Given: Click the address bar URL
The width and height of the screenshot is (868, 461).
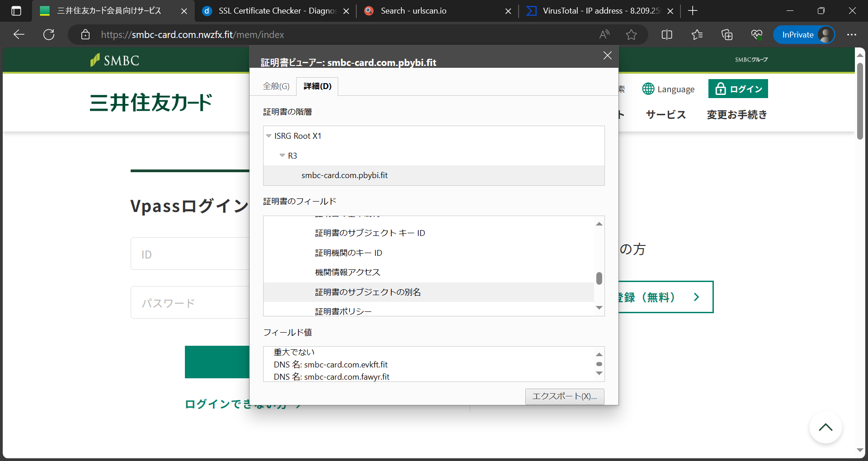Looking at the screenshot, I should click(193, 34).
